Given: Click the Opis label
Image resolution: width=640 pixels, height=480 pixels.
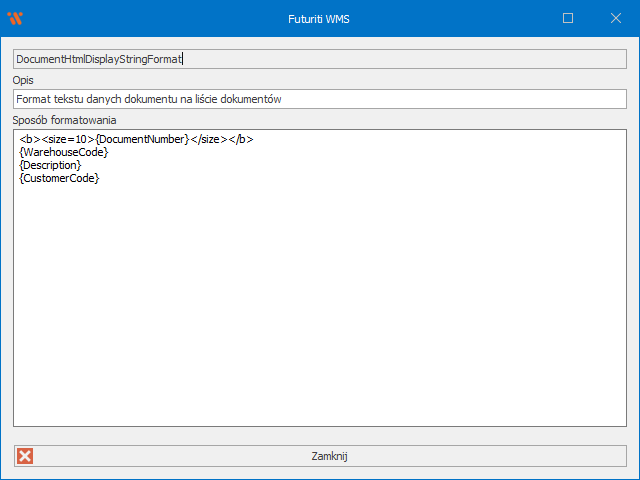Looking at the screenshot, I should tap(24, 80).
